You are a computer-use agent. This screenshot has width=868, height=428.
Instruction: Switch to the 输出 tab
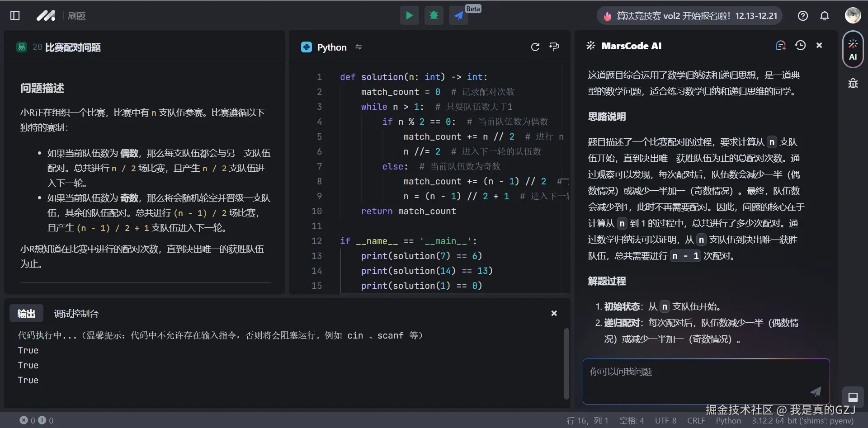tap(26, 313)
